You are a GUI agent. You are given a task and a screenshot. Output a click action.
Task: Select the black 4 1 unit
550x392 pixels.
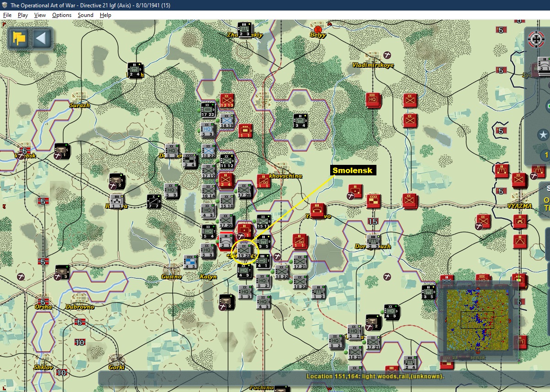pyautogui.click(x=263, y=261)
